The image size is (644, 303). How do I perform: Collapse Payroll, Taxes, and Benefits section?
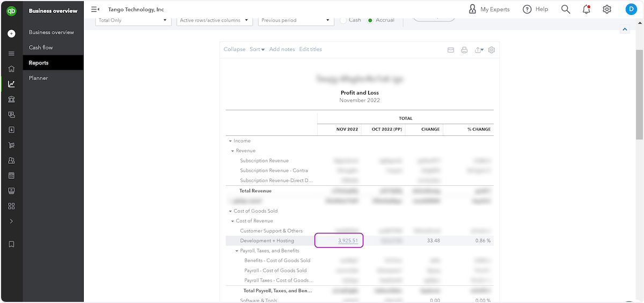click(237, 251)
